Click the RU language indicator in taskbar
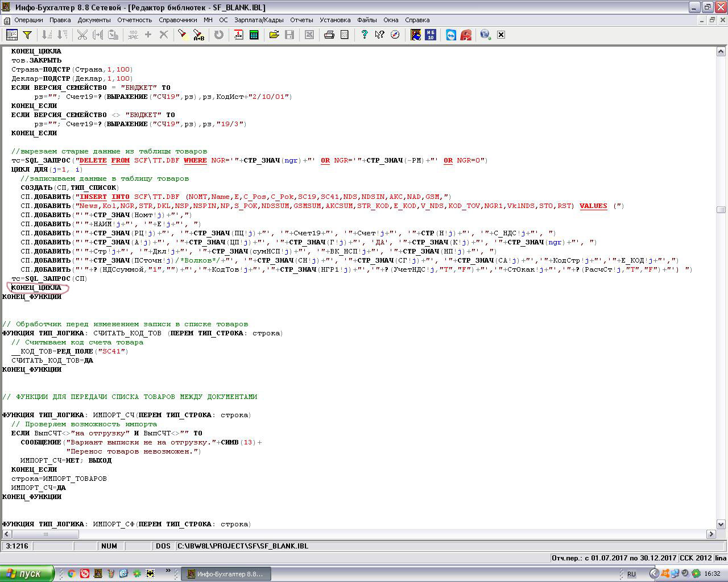Image resolution: width=728 pixels, height=582 pixels. click(631, 574)
